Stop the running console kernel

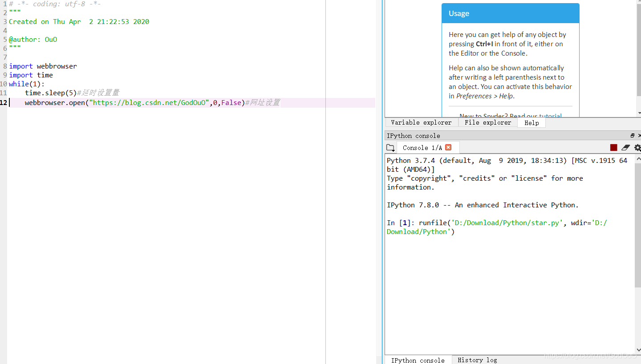pos(613,148)
